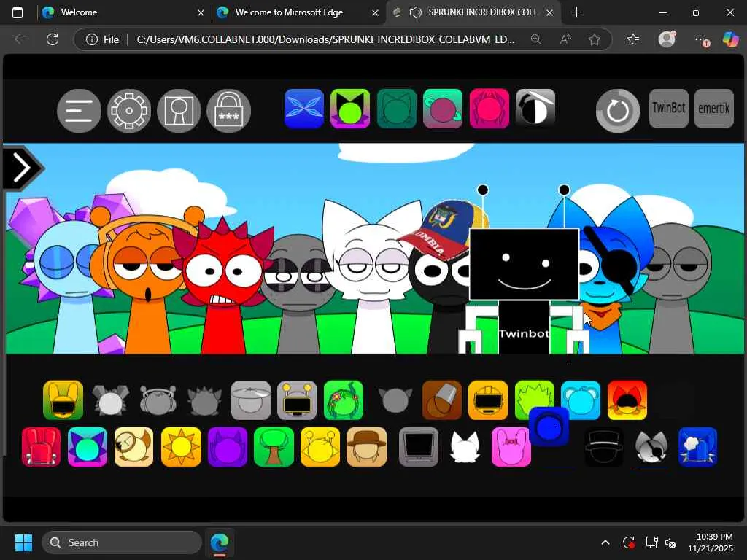Pick the yellow rabbit sunglasses sound icon
The image size is (747, 560).
click(63, 400)
